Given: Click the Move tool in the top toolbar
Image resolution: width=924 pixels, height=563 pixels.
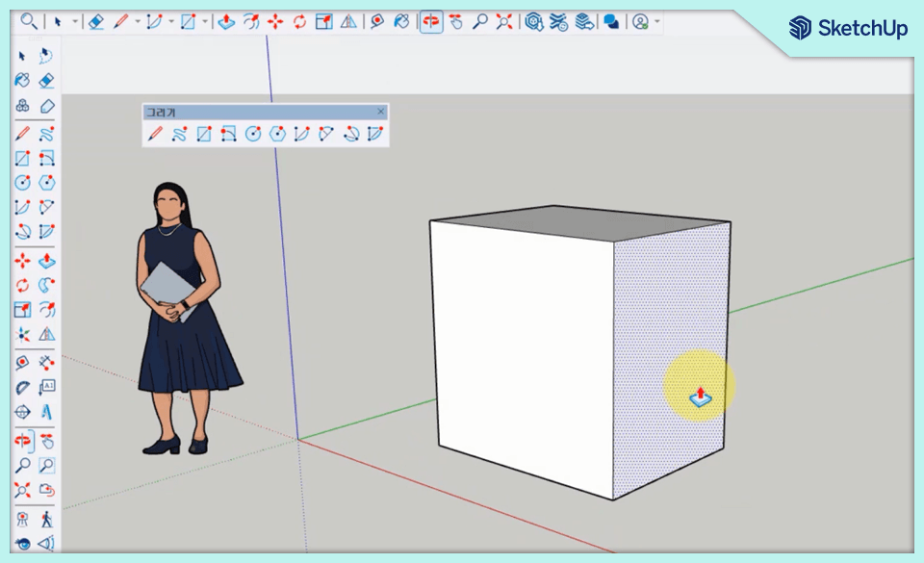Looking at the screenshot, I should 275,22.
